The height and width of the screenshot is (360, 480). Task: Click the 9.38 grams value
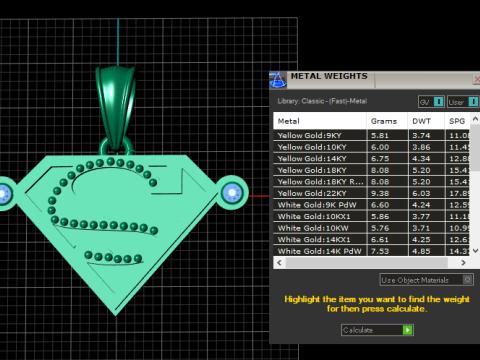pos(380,193)
